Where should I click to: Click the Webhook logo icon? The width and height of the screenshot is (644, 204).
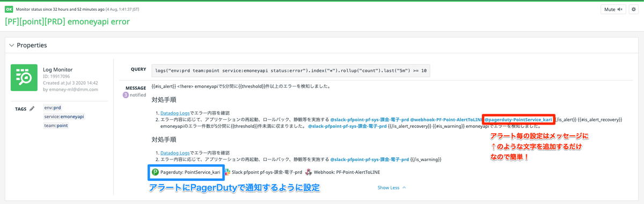(308, 172)
